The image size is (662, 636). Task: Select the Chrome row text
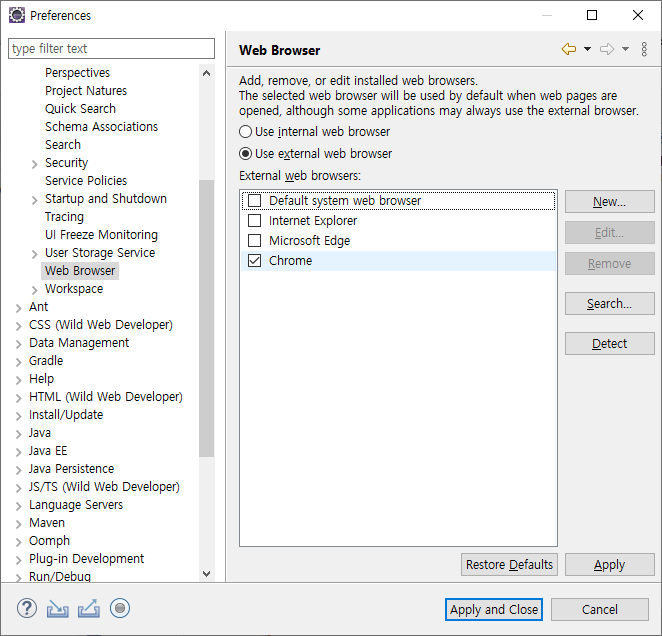290,261
